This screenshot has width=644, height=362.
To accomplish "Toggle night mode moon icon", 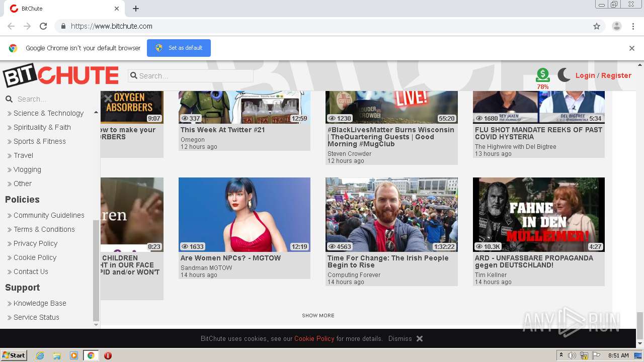I will 564,75.
